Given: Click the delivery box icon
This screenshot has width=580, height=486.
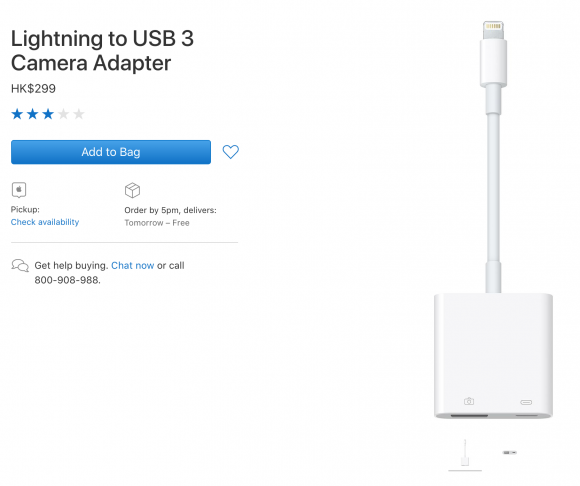Looking at the screenshot, I should point(132,190).
